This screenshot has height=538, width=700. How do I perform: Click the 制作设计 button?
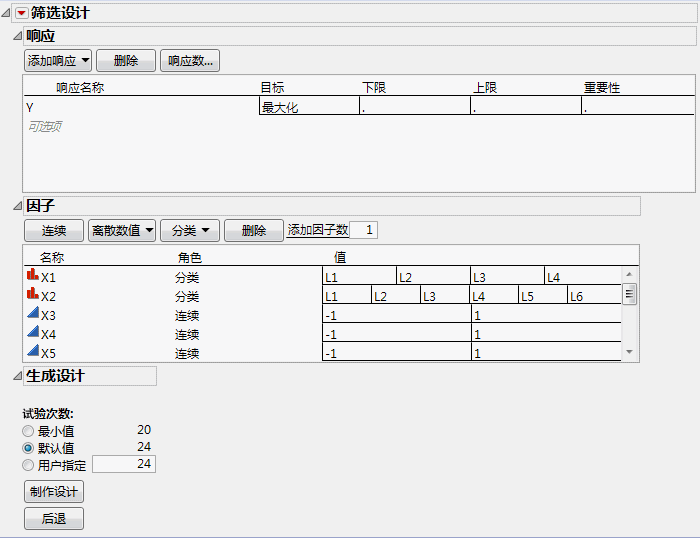click(x=54, y=492)
